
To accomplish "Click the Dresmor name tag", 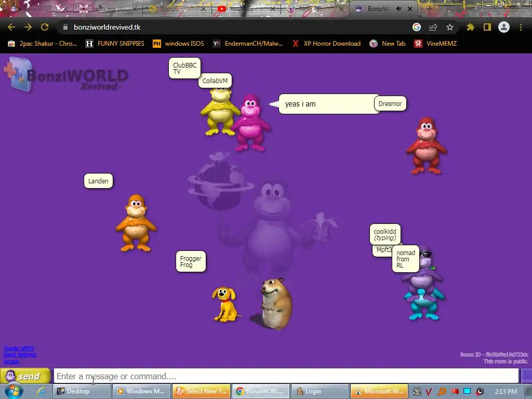I will click(390, 104).
